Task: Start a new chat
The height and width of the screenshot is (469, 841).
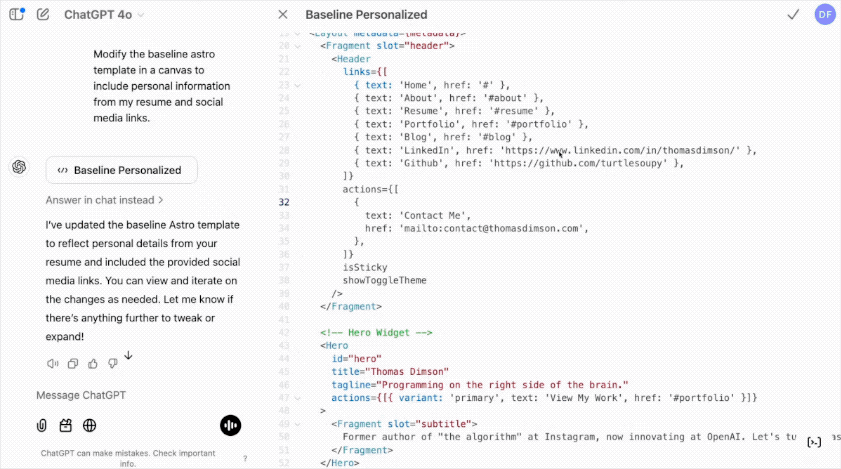Action: click(43, 14)
